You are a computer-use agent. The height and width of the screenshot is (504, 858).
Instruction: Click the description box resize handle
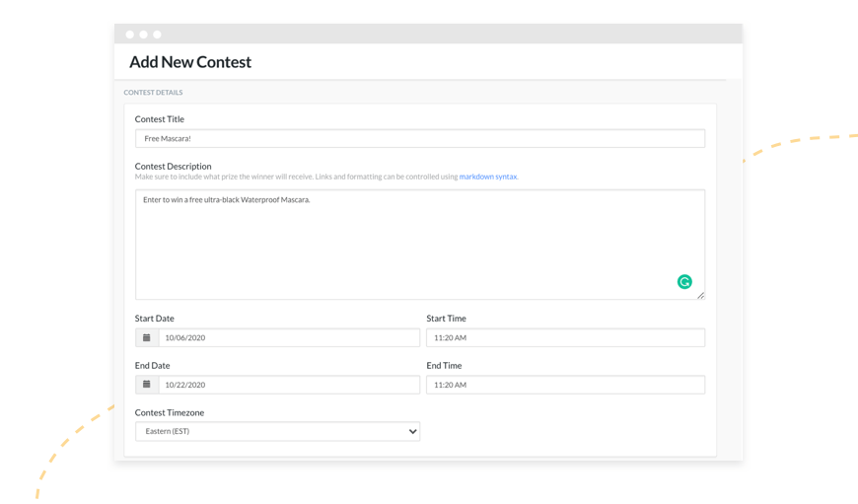pyautogui.click(x=700, y=296)
